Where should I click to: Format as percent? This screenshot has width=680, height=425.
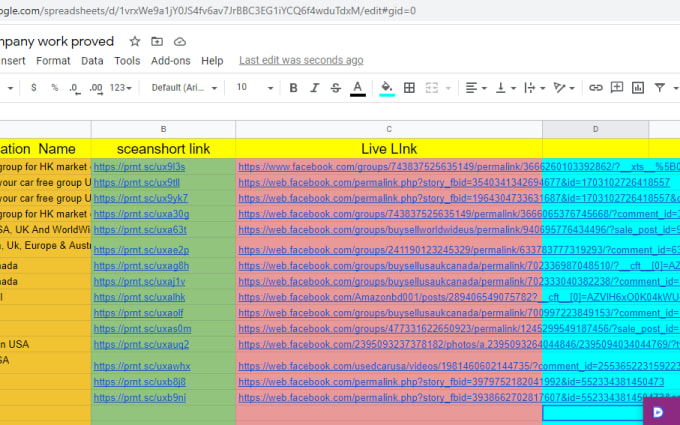(55, 88)
